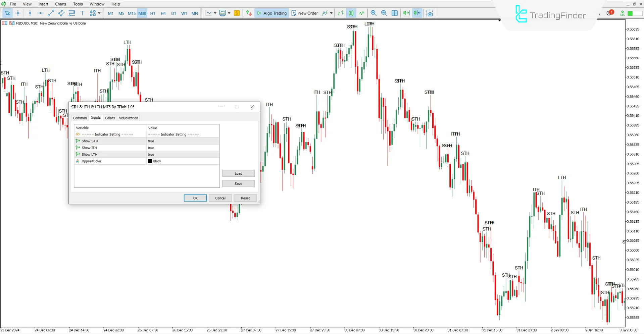The height and width of the screenshot is (334, 644).
Task: Pick the text label tool
Action: pos(82,13)
